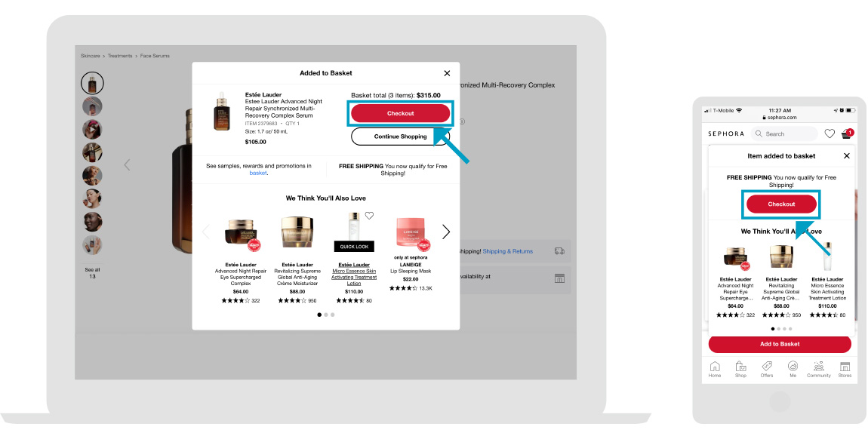Click Quick Look on the Micro Essence lotion
868x436 pixels.
pyautogui.click(x=354, y=246)
